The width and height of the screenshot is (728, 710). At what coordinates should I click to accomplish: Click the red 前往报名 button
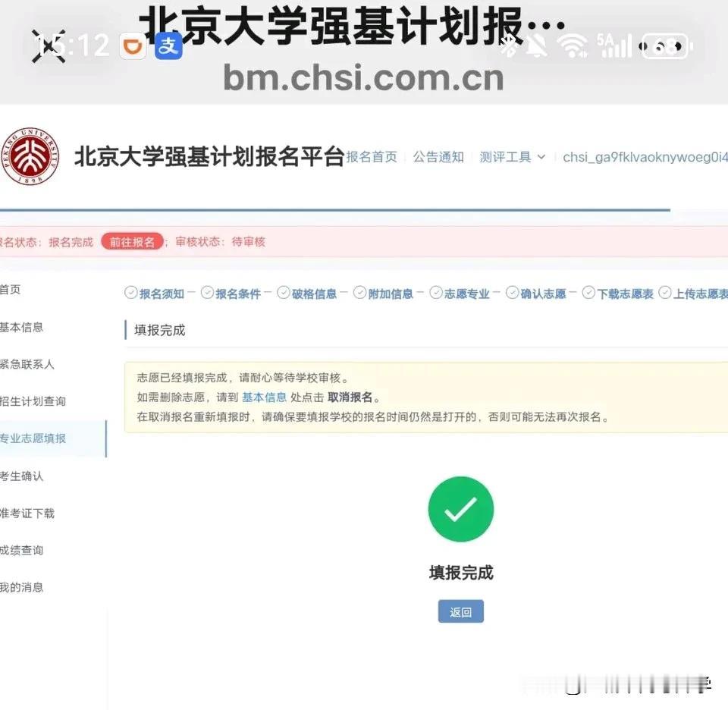click(133, 240)
